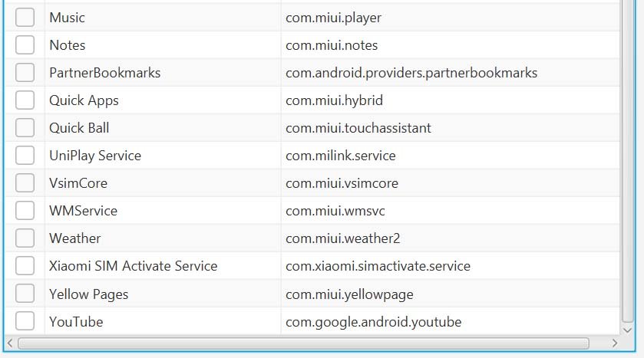Select package com.miui.touchassistant
The width and height of the screenshot is (644, 358).
coord(358,128)
